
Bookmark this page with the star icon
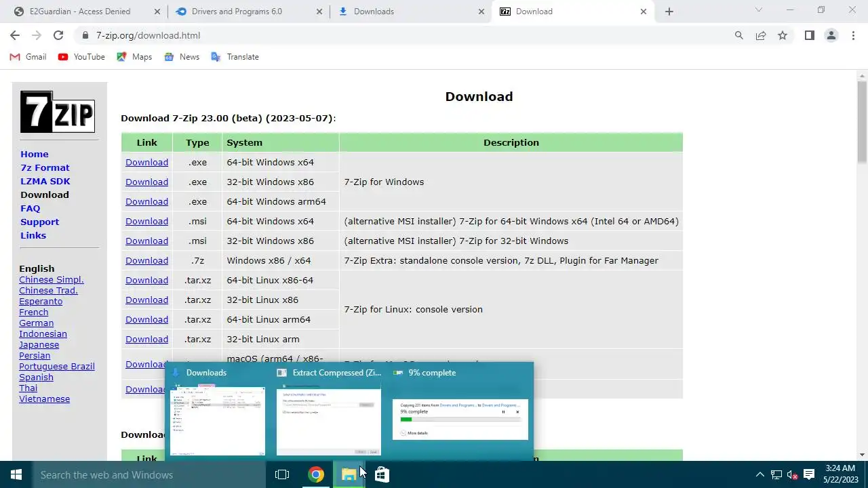[x=783, y=35]
